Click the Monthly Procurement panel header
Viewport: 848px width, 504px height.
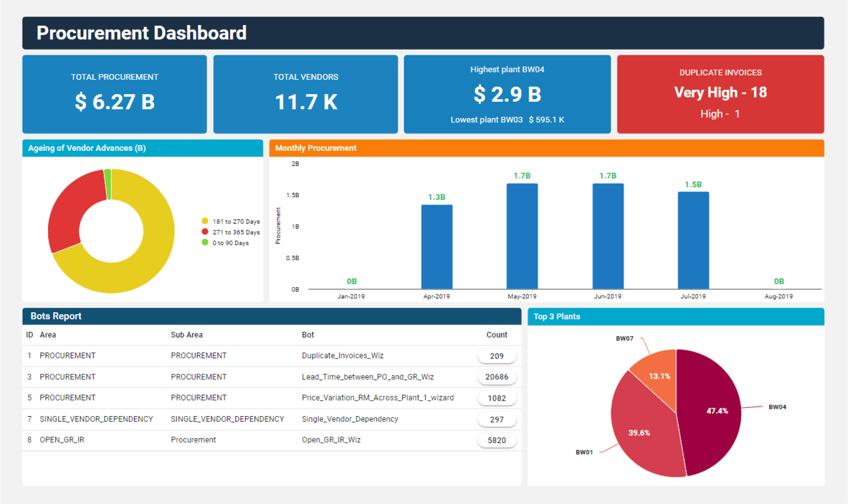(547, 148)
